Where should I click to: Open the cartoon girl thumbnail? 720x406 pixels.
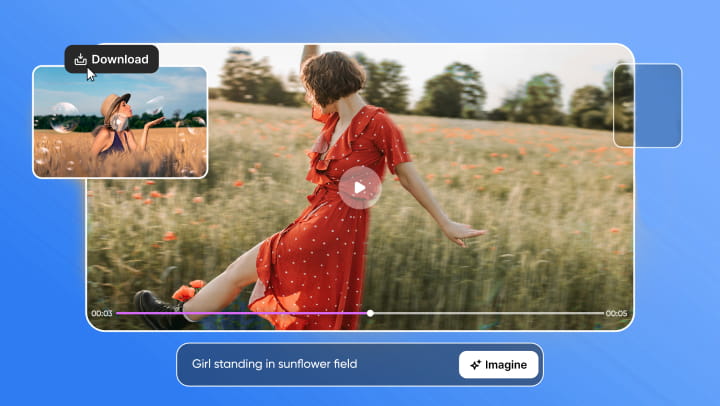[x=120, y=122]
